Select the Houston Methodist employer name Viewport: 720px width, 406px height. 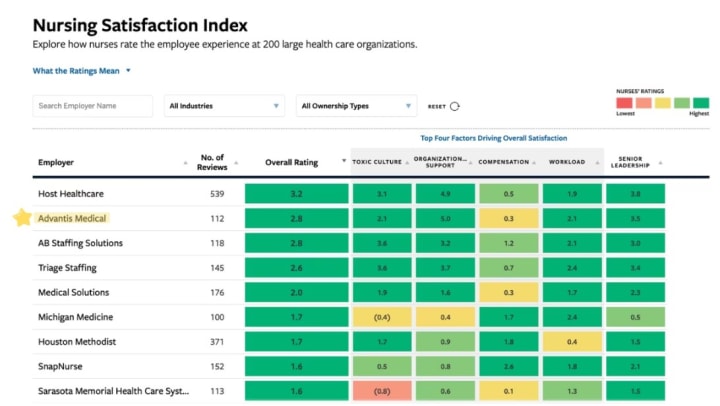pos(77,342)
